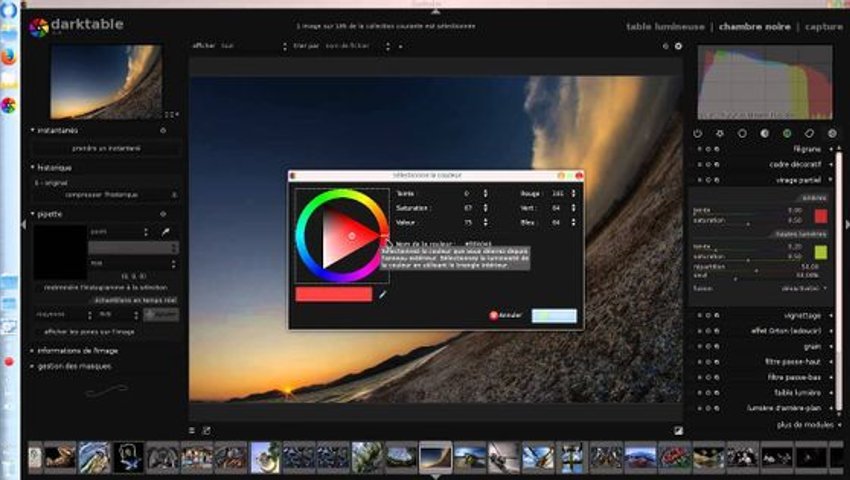Click échantillons en temps réel button
The image size is (850, 480).
point(134,300)
